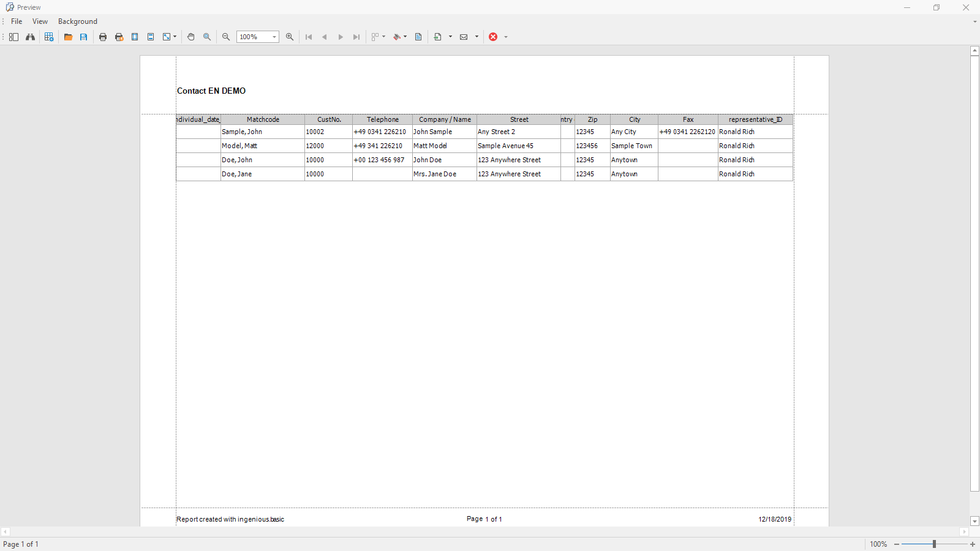The image size is (980, 551).
Task: Click the binoculars Find icon
Action: point(30,37)
